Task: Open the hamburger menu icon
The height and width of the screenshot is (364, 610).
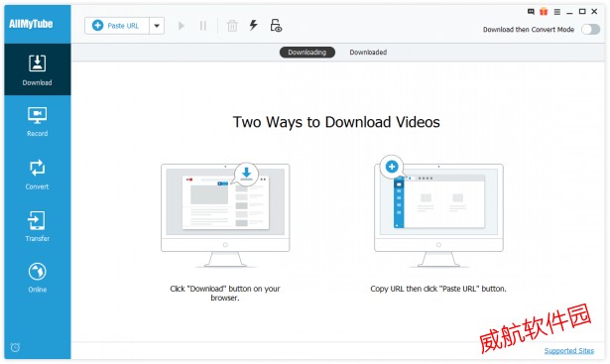Action: 557,12
